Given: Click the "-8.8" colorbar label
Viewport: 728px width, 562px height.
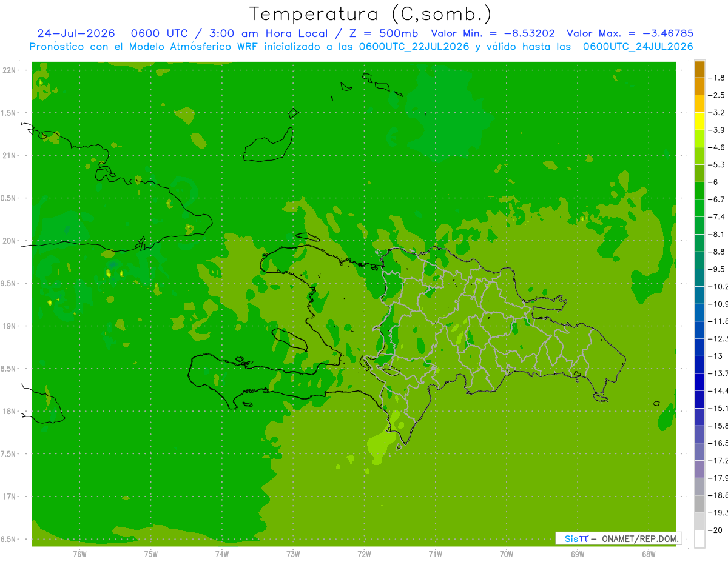Looking at the screenshot, I should (x=718, y=252).
